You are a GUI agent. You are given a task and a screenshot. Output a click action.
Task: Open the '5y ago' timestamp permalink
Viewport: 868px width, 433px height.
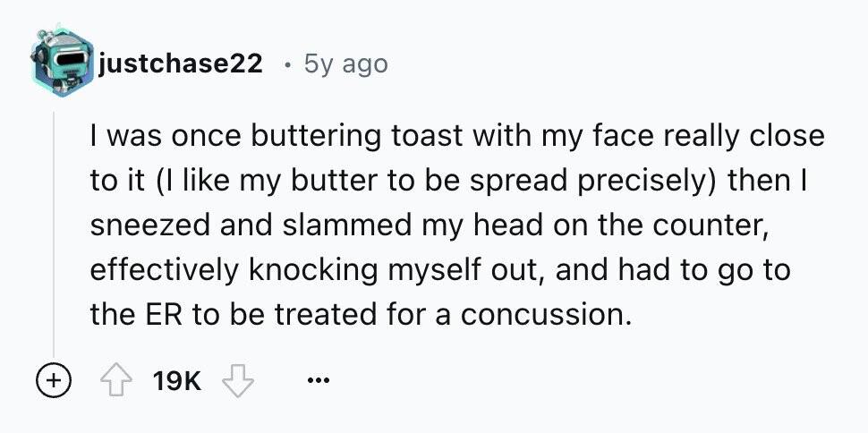point(345,64)
